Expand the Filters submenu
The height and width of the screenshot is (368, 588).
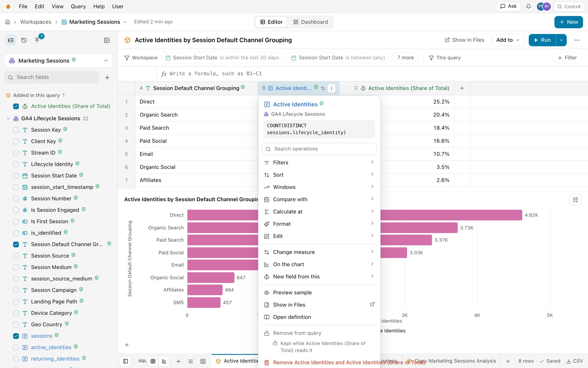click(x=319, y=163)
